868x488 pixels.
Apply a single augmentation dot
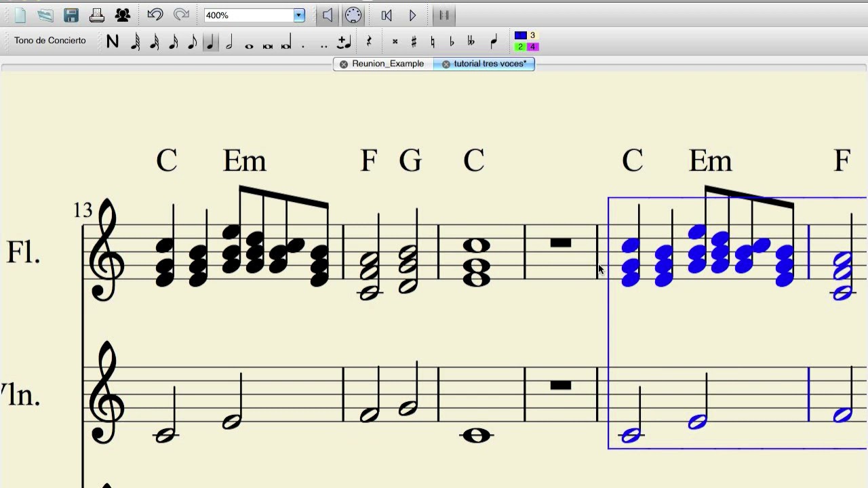[303, 45]
